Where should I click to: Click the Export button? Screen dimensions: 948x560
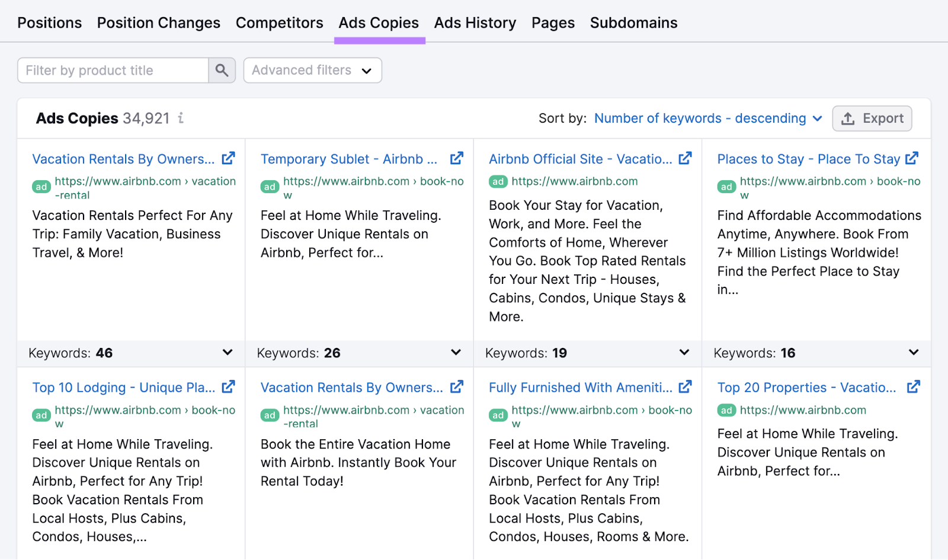pos(872,119)
